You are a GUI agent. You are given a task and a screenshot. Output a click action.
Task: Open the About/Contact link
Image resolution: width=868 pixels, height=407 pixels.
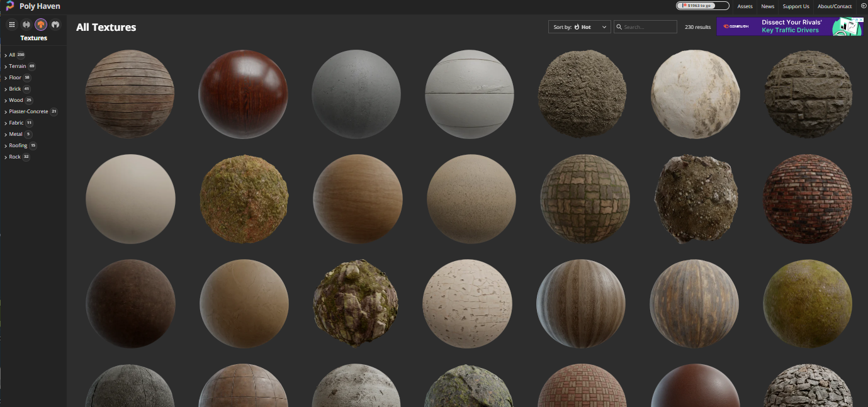(x=834, y=6)
